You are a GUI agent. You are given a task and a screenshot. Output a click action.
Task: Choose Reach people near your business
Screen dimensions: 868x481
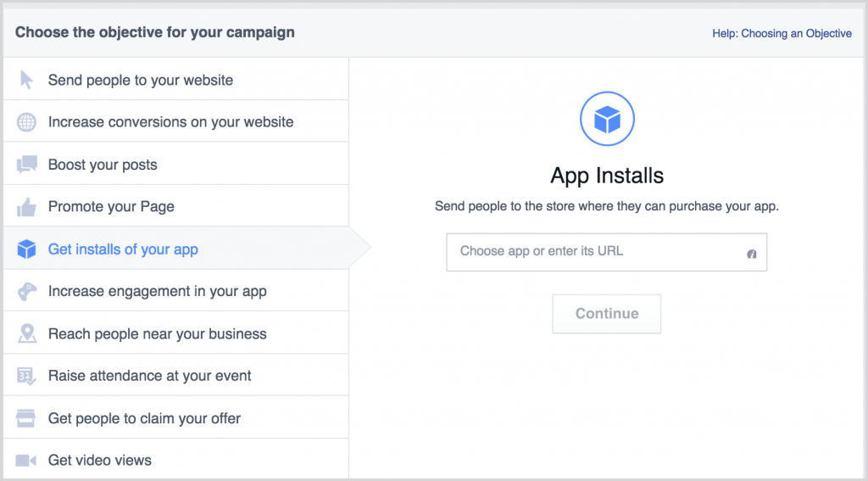(x=176, y=333)
